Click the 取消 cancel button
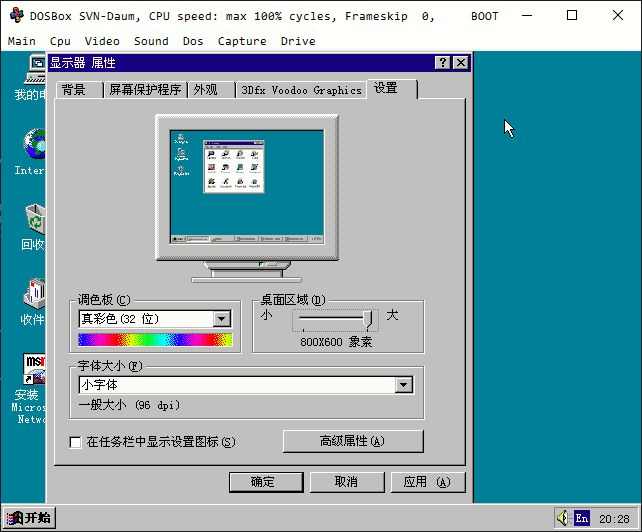Screen dimensions: 642x532 (347, 482)
